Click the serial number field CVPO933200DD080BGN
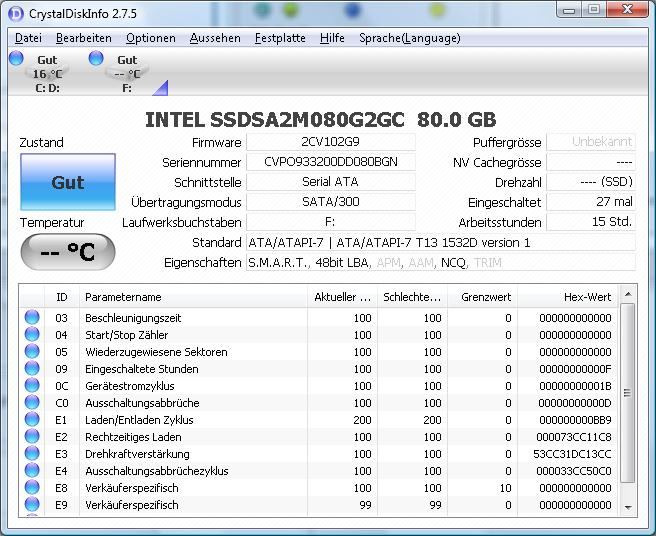656x536 pixels. 331,162
